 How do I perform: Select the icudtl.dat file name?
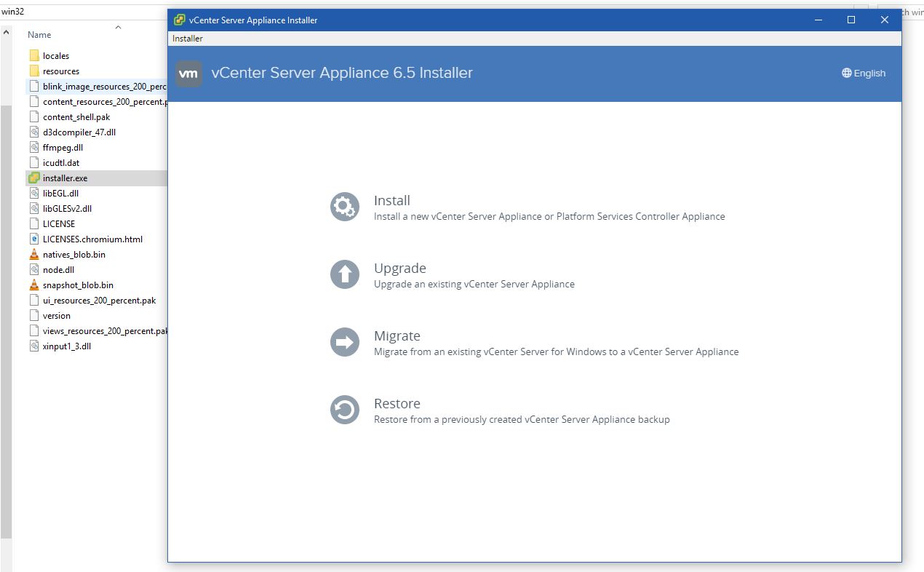pyautogui.click(x=61, y=162)
